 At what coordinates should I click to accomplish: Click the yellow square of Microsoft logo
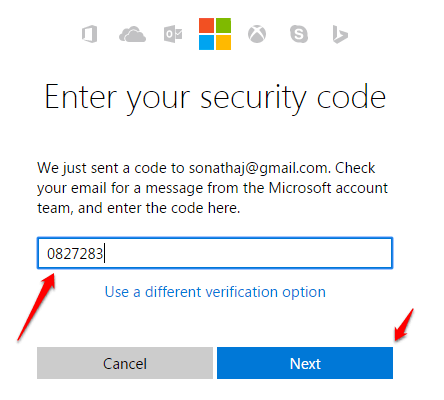(x=223, y=42)
